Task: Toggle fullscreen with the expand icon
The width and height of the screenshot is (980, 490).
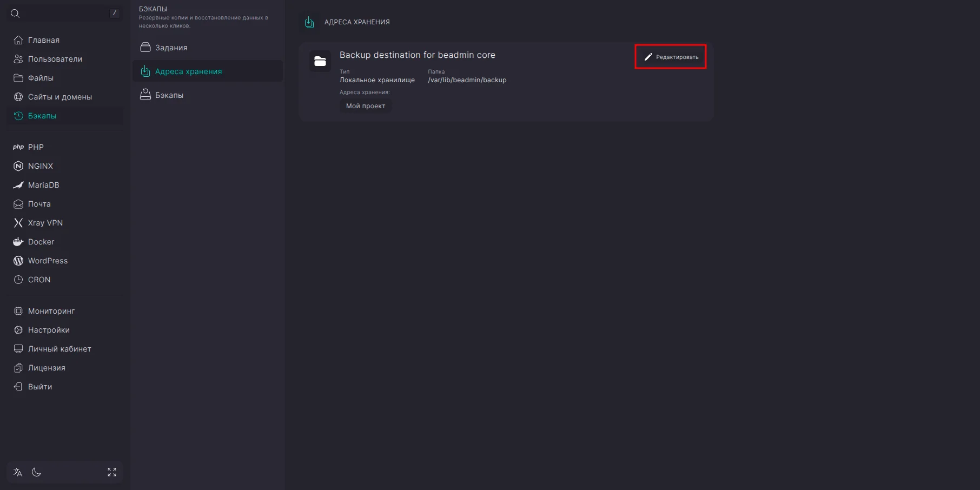Action: coord(112,472)
